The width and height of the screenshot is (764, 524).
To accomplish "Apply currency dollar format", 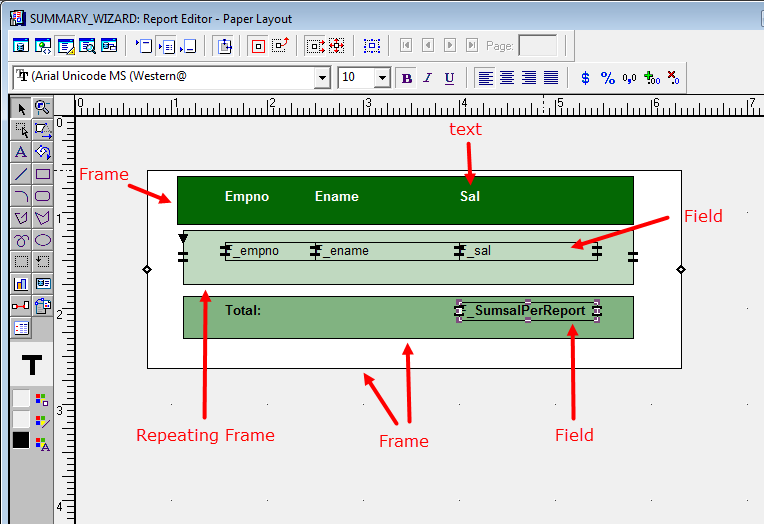I will click(x=586, y=78).
